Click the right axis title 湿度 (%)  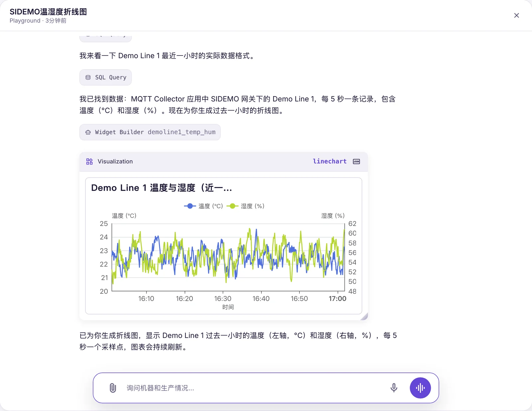click(333, 216)
